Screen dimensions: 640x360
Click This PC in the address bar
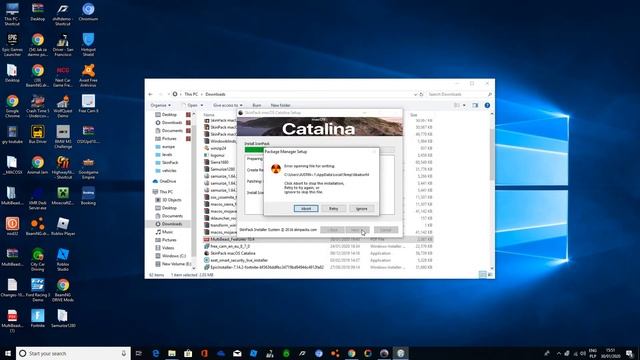pos(191,94)
